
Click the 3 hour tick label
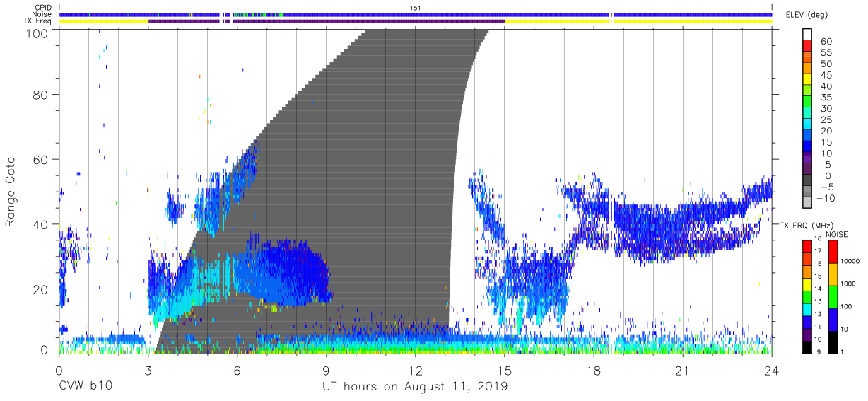pos(148,371)
